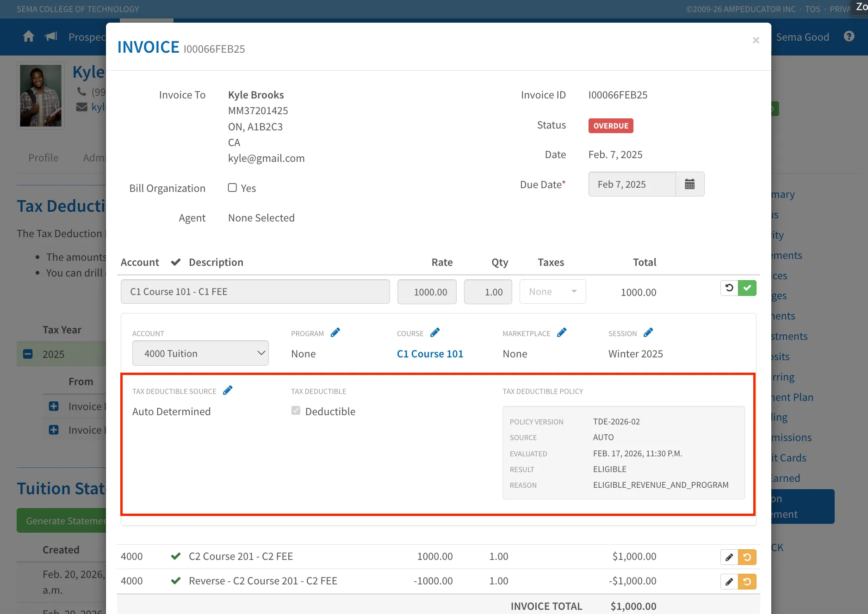Toggle the Deductible checkbox

click(x=296, y=411)
